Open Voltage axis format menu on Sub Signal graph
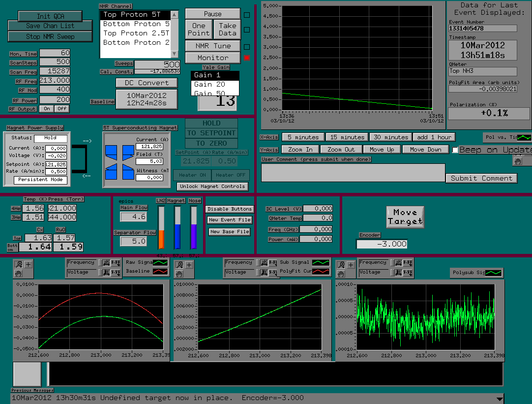Viewport: 532px width, 404px height. [x=273, y=272]
